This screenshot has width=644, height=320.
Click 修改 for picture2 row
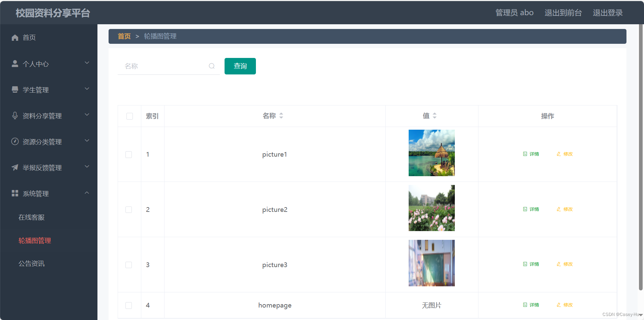click(565, 209)
